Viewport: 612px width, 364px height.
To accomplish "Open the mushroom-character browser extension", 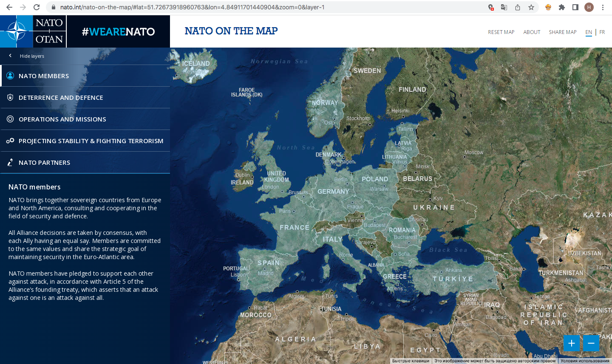I will pos(548,7).
